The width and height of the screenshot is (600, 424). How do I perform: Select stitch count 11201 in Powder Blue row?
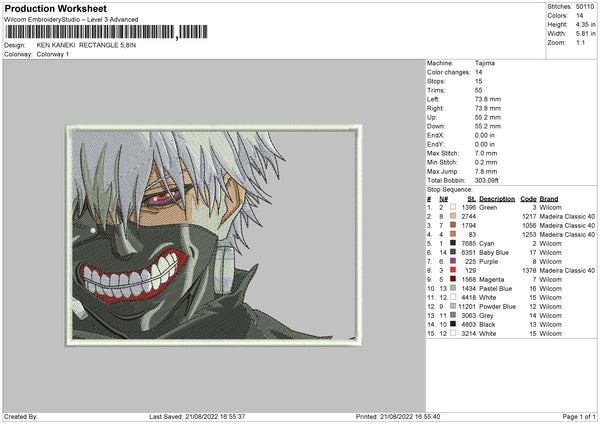[467, 307]
